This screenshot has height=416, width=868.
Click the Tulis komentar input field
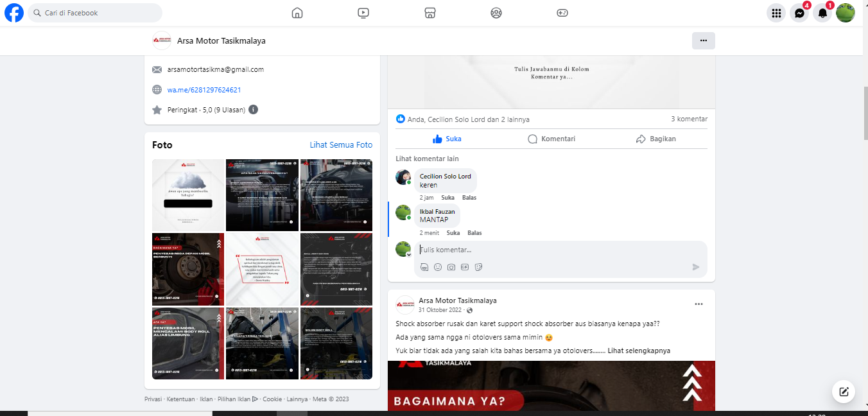click(x=560, y=250)
